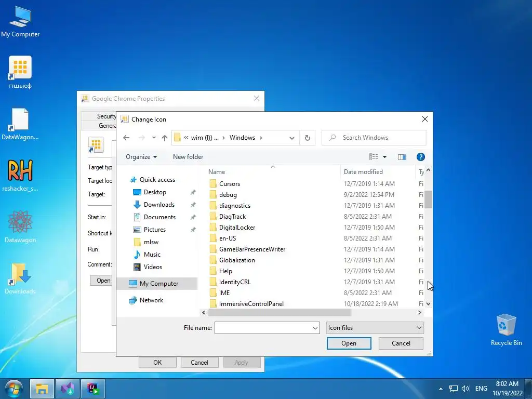Go to Pictures in navigation pane
The width and height of the screenshot is (532, 399).
pyautogui.click(x=155, y=230)
